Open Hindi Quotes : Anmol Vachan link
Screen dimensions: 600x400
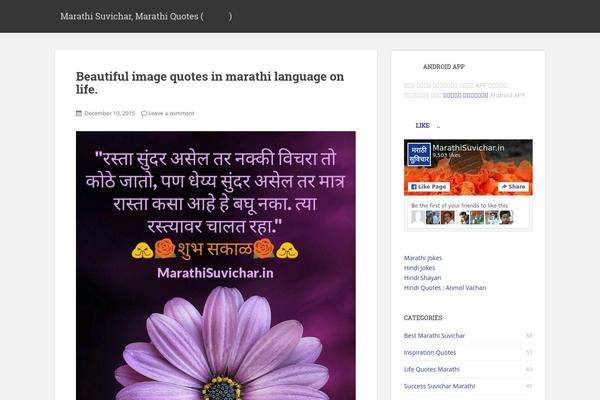(x=445, y=288)
